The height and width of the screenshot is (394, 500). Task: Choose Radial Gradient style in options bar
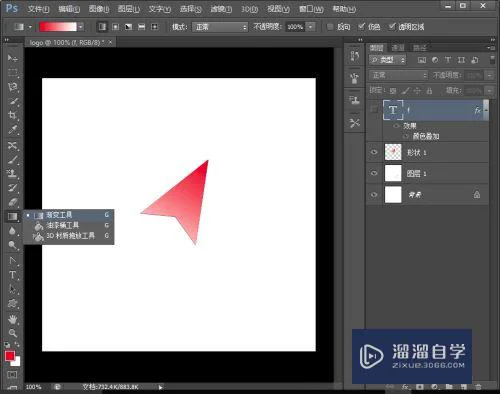click(115, 27)
